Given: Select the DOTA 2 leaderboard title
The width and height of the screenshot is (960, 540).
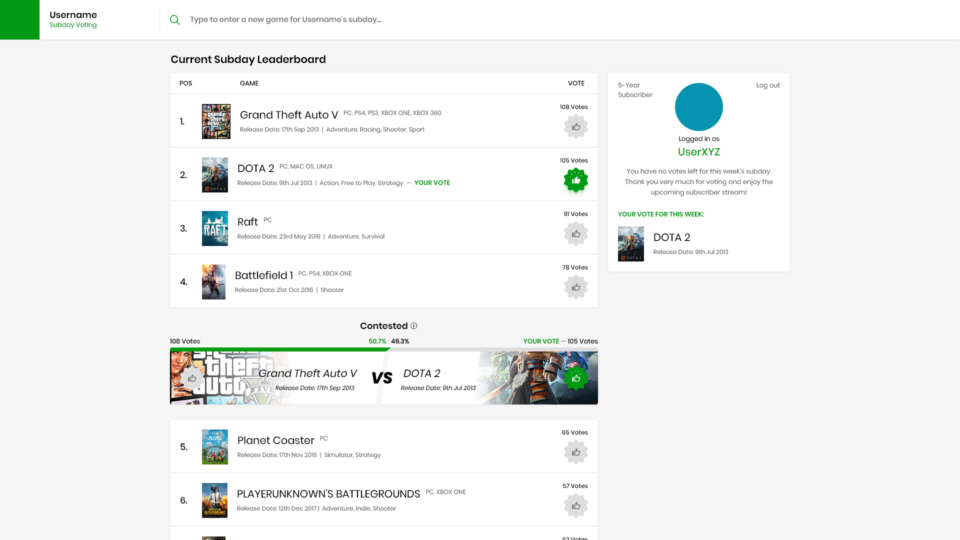Looking at the screenshot, I should [x=256, y=168].
